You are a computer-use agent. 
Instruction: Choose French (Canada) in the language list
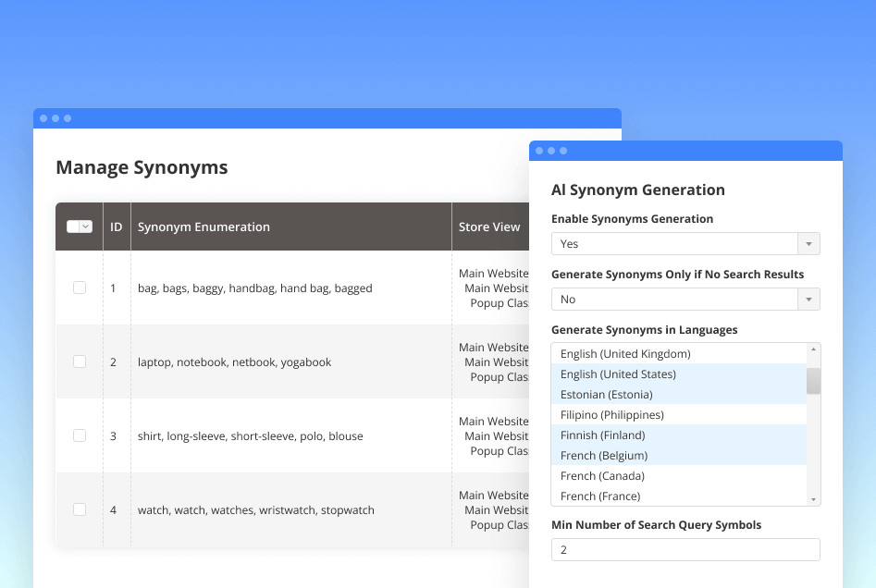coord(602,476)
